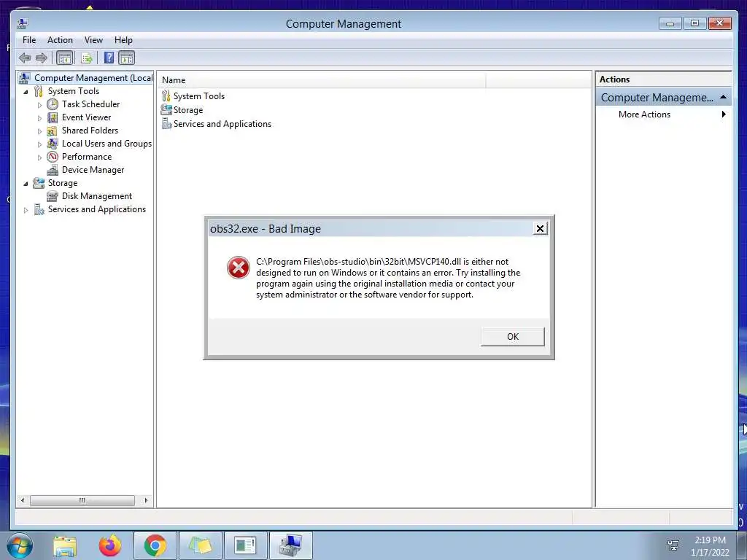Toggle the Show/Hide Action Pane toolbar icon
This screenshot has width=747, height=560.
(x=127, y=58)
